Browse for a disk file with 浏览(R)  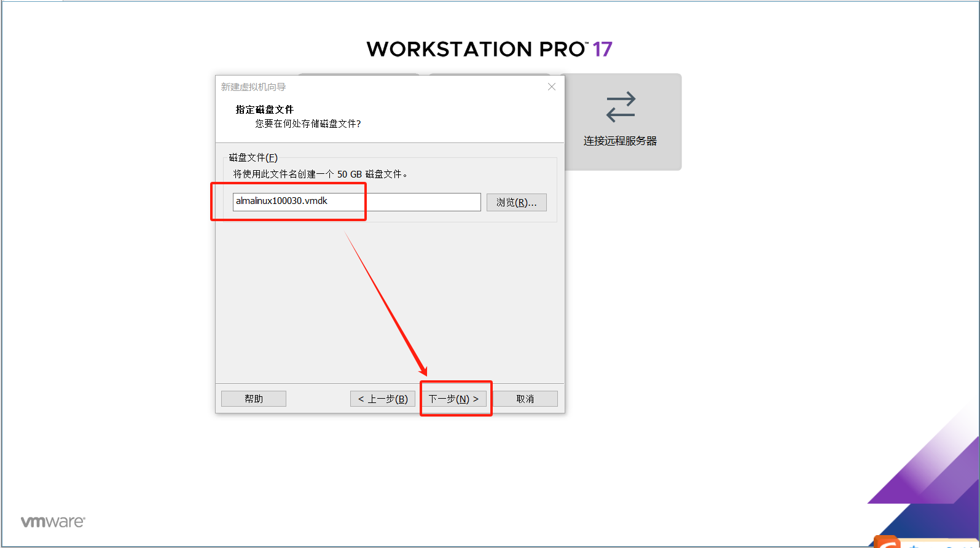pyautogui.click(x=517, y=202)
